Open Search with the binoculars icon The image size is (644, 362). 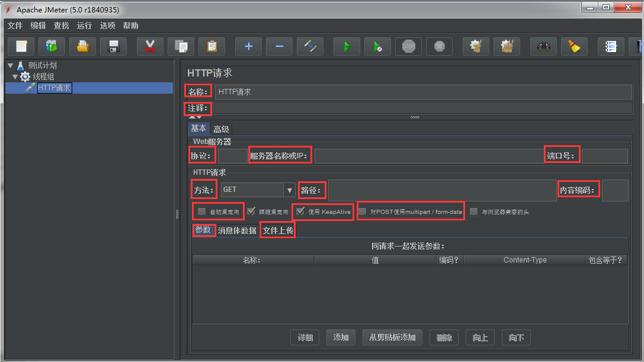pos(544,46)
